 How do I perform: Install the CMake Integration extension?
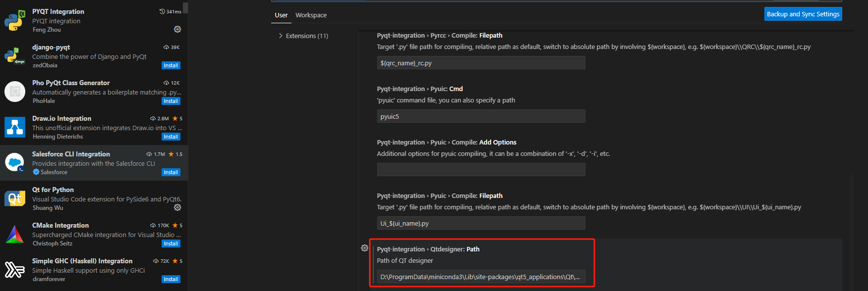click(x=171, y=243)
